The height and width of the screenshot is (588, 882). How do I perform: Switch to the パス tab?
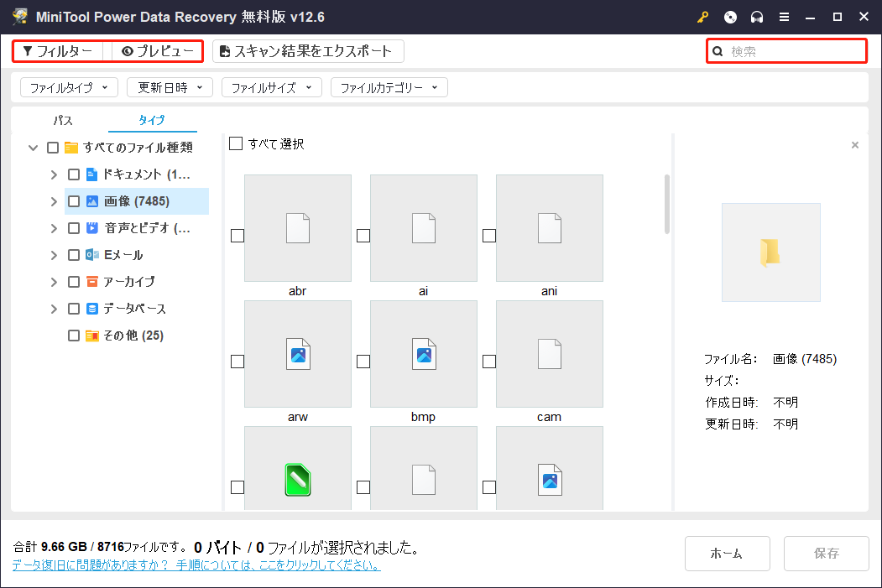point(62,120)
